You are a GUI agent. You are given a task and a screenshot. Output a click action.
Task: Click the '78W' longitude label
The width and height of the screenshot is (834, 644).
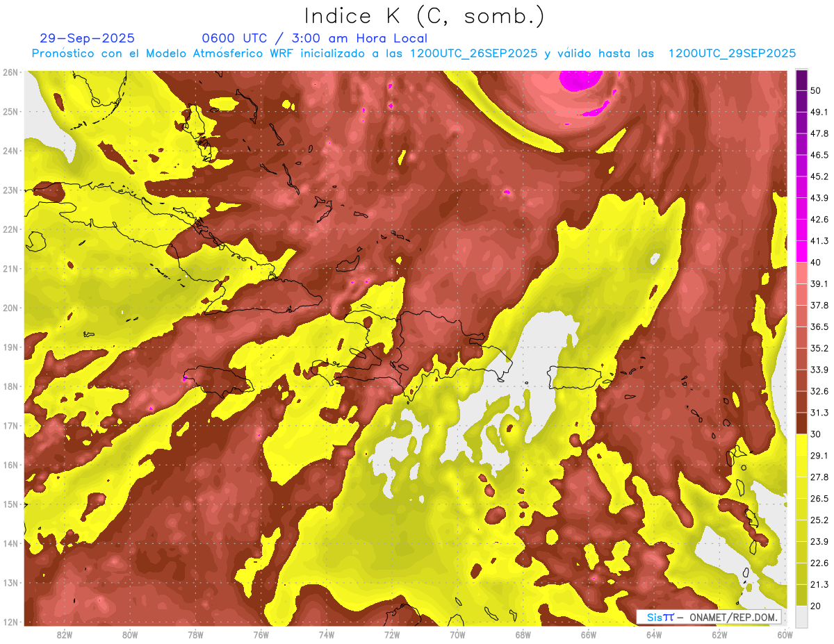point(195,635)
